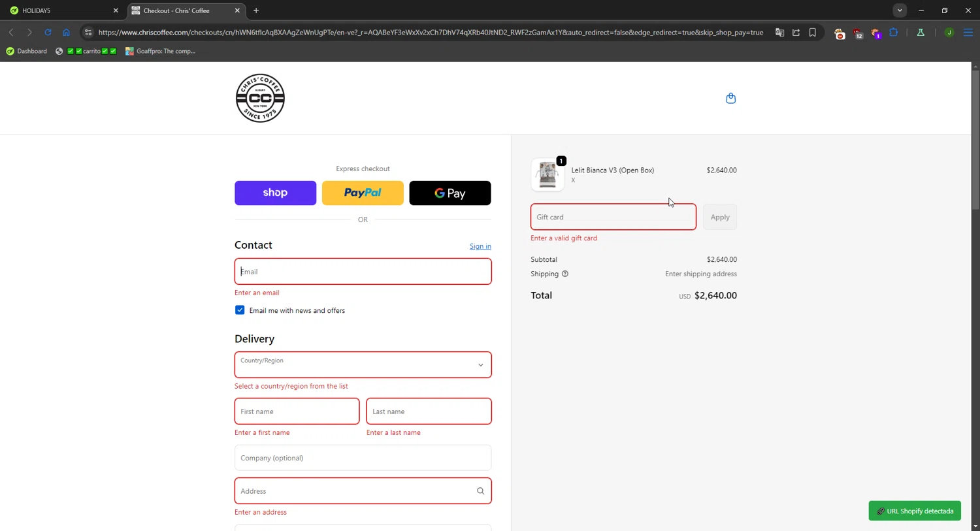Translate this page via the translate icon
Viewport: 980px width, 531px height.
(779, 32)
